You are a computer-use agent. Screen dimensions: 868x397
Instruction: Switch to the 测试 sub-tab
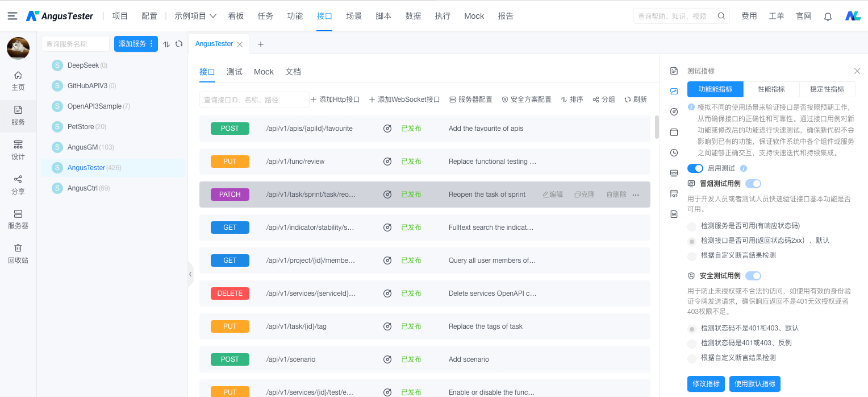click(235, 72)
